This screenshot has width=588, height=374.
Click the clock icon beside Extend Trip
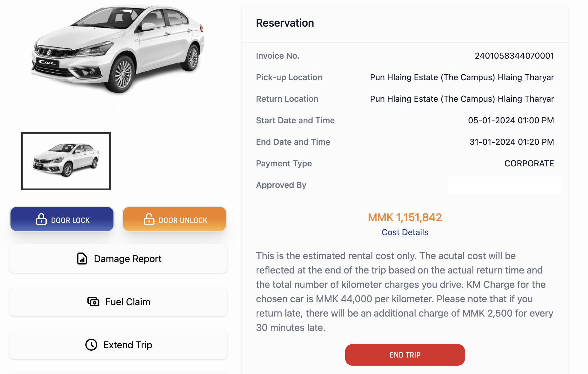pos(91,345)
